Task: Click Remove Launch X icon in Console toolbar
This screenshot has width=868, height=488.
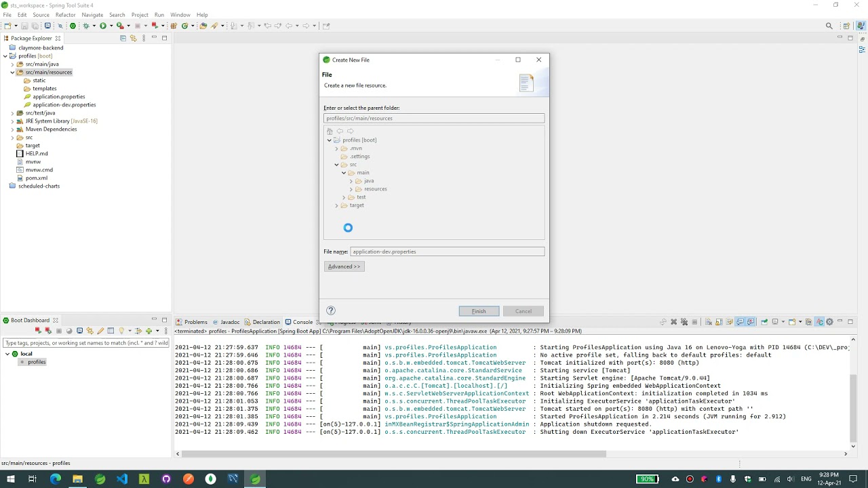Action: [x=673, y=322]
